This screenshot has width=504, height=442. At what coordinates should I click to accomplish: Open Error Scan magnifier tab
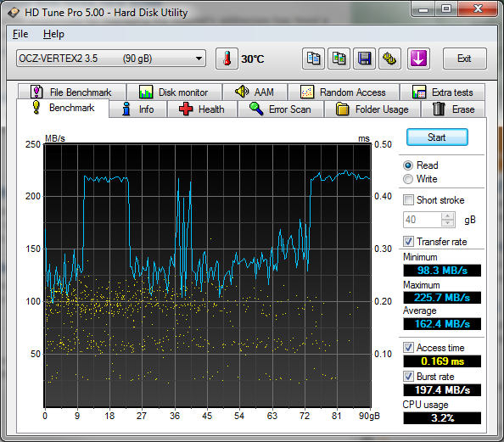tap(281, 109)
